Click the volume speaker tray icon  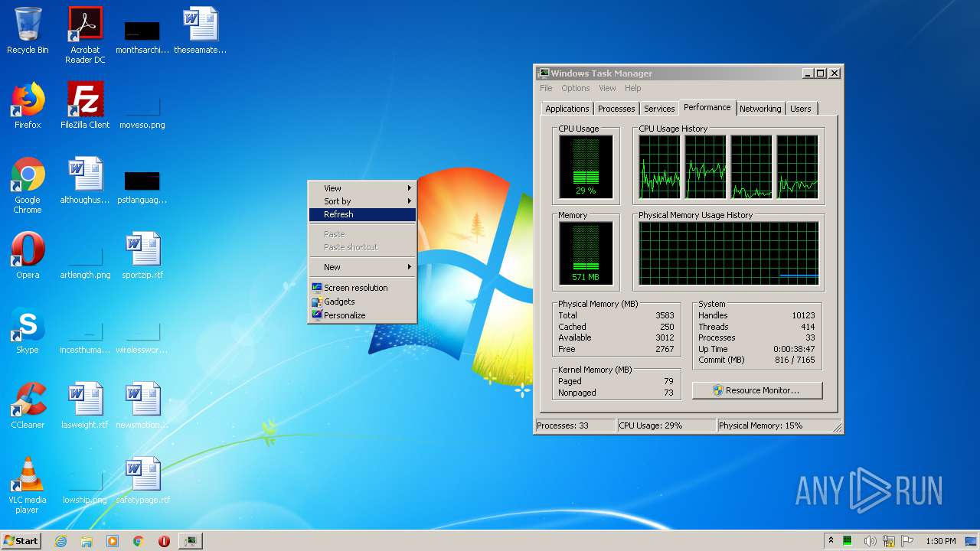point(871,541)
